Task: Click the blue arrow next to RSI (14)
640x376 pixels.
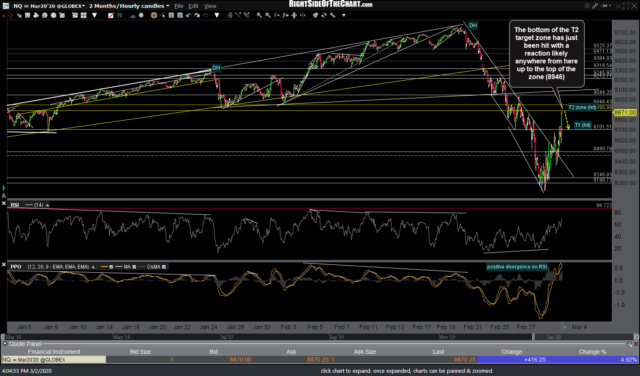Action: click(x=47, y=205)
